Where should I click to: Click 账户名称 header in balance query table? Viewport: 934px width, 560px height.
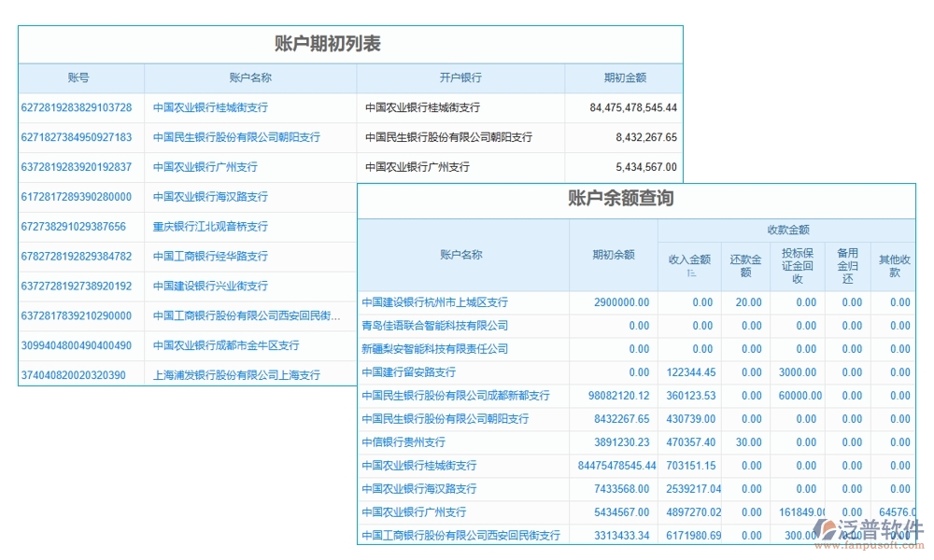pyautogui.click(x=460, y=254)
